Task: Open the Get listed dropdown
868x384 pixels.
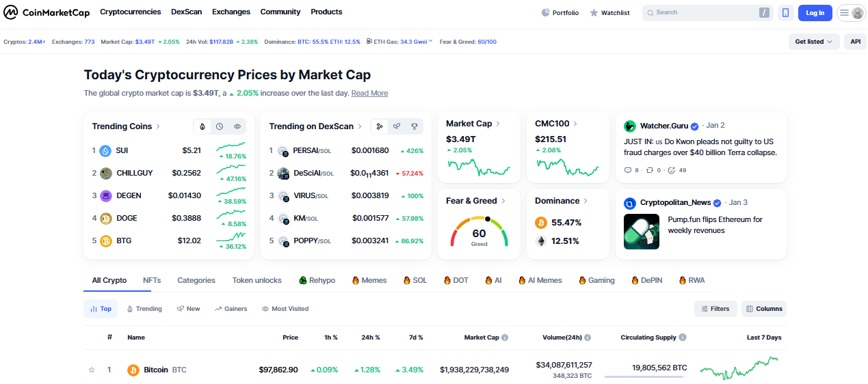Action: point(813,42)
